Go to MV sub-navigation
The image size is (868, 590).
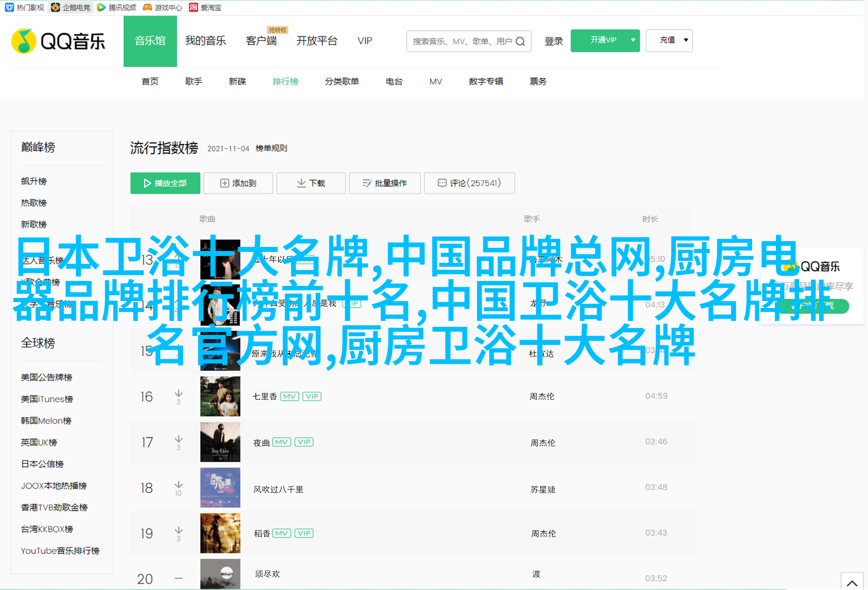click(x=436, y=81)
